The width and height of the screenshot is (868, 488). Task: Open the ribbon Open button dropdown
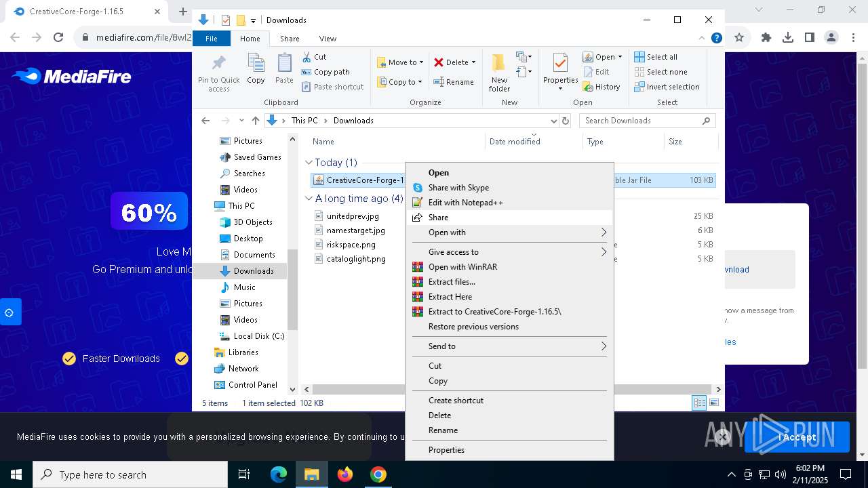point(619,57)
